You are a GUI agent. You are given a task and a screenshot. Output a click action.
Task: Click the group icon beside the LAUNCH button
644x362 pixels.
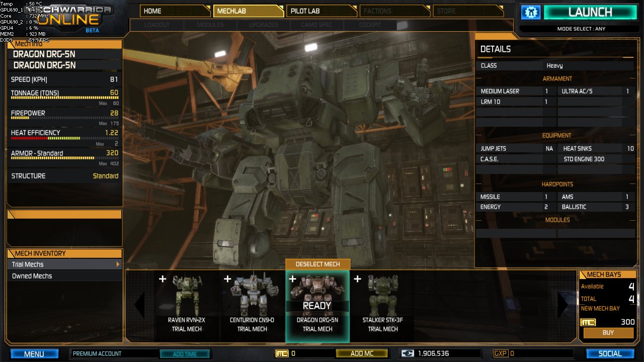point(530,12)
